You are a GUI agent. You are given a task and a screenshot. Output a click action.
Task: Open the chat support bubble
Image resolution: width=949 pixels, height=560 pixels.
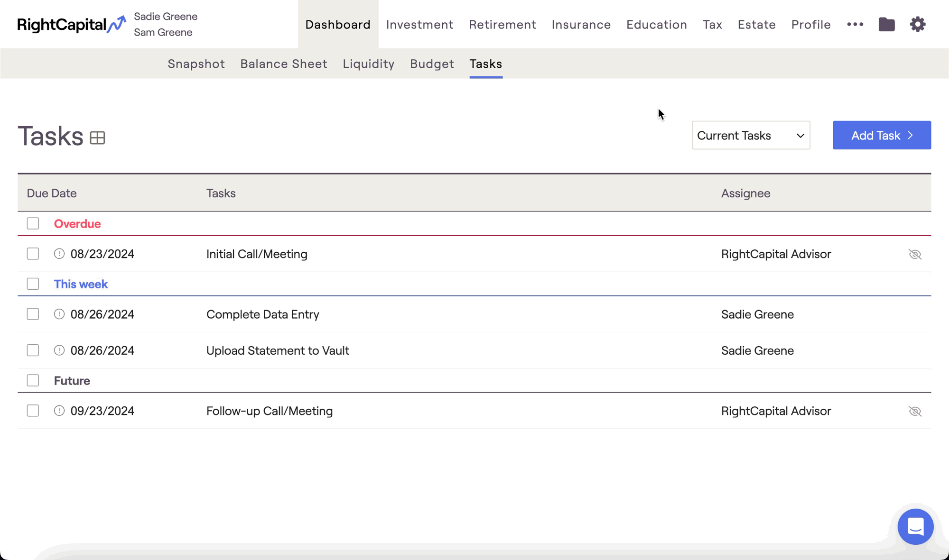click(915, 526)
